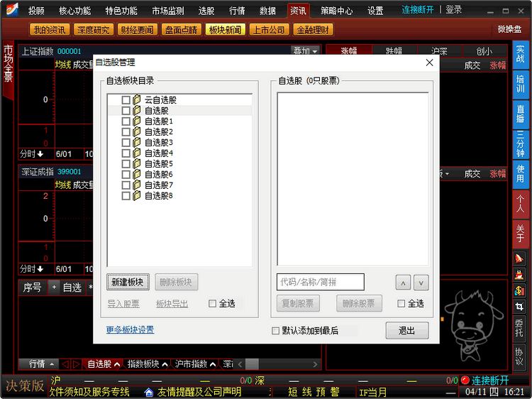
Task: Switch to the 沪深 tab
Action: [x=439, y=51]
